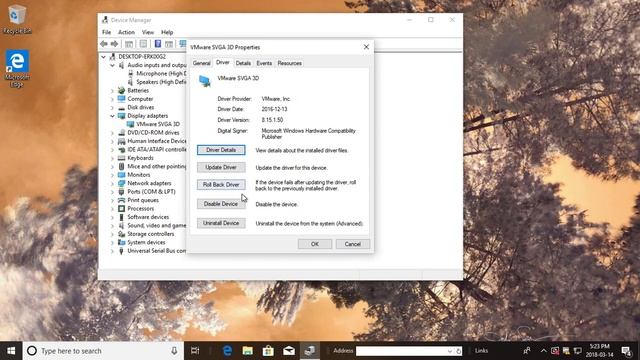The width and height of the screenshot is (640, 360).
Task: Click the Device Manager taskbar button
Action: (x=310, y=351)
